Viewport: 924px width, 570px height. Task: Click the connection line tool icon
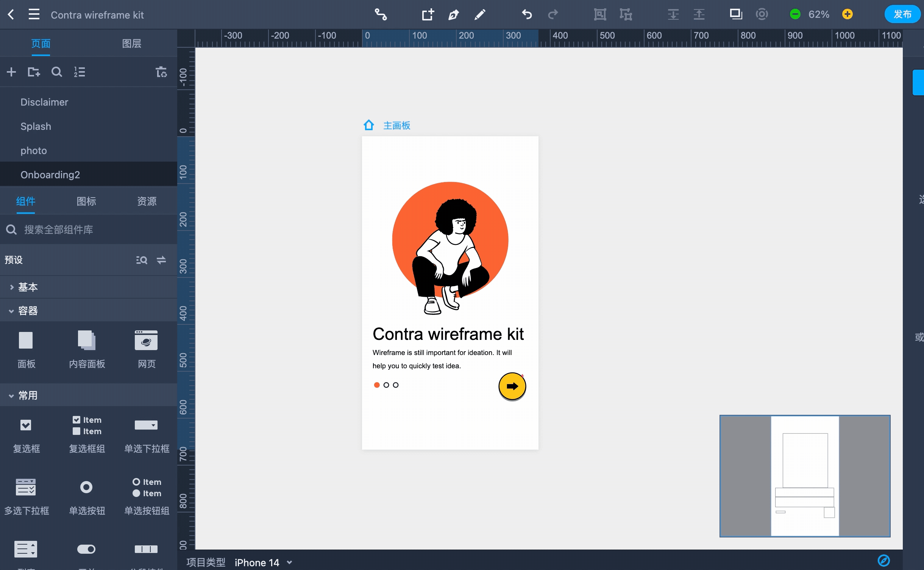(381, 15)
